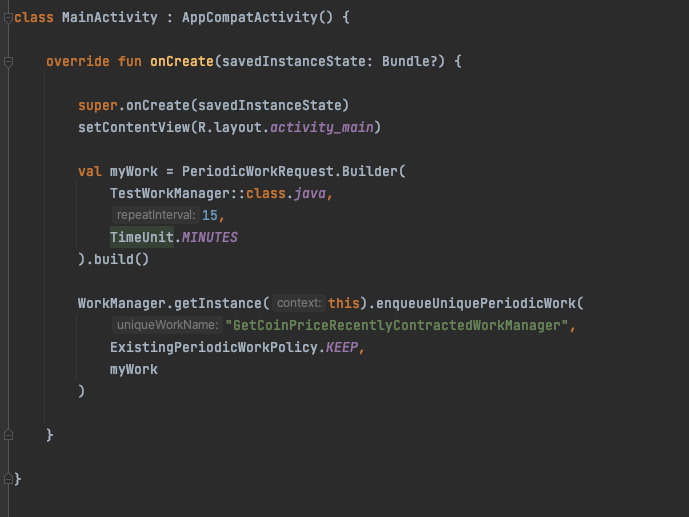The width and height of the screenshot is (689, 517).
Task: Click the 'Builder(' call
Action: (374, 171)
